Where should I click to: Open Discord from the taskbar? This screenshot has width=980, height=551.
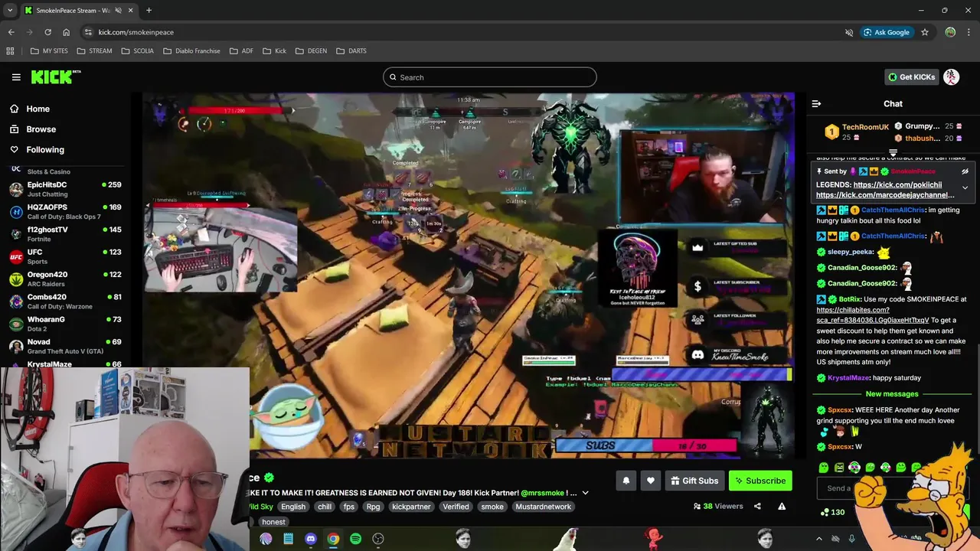(x=311, y=539)
